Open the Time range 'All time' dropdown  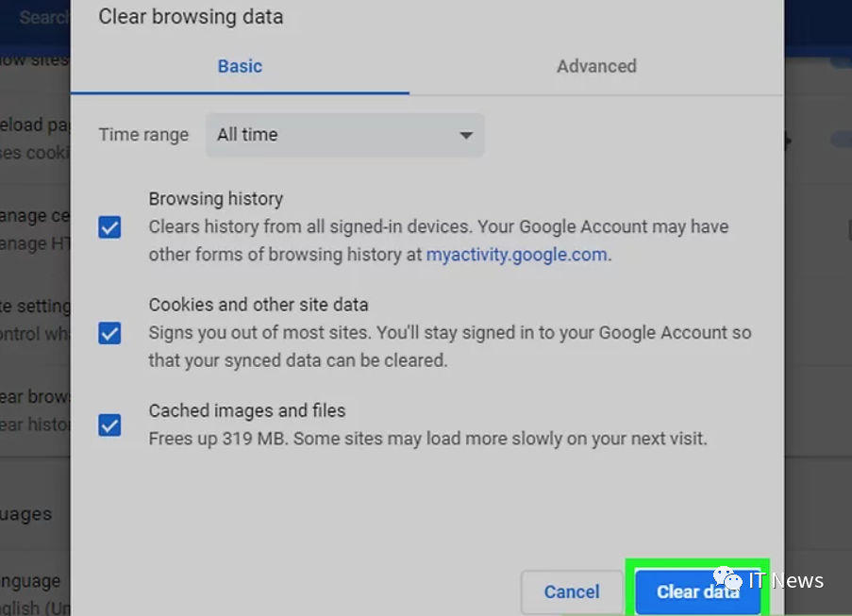(344, 135)
